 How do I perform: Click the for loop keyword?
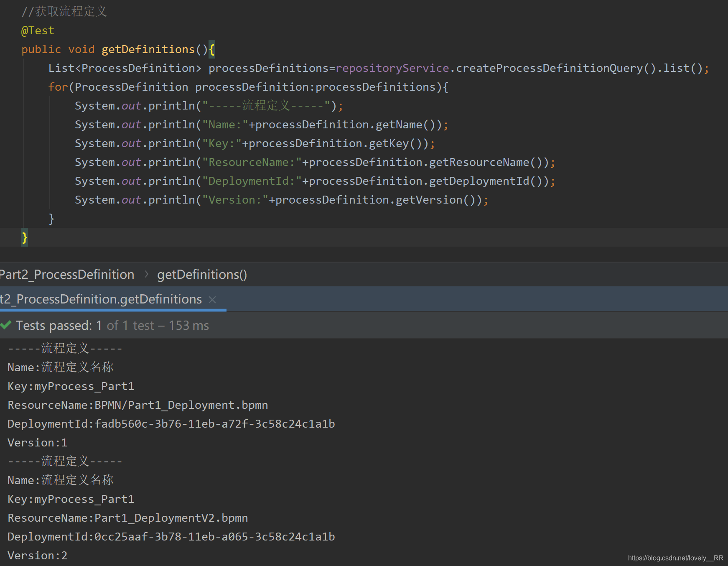point(58,87)
